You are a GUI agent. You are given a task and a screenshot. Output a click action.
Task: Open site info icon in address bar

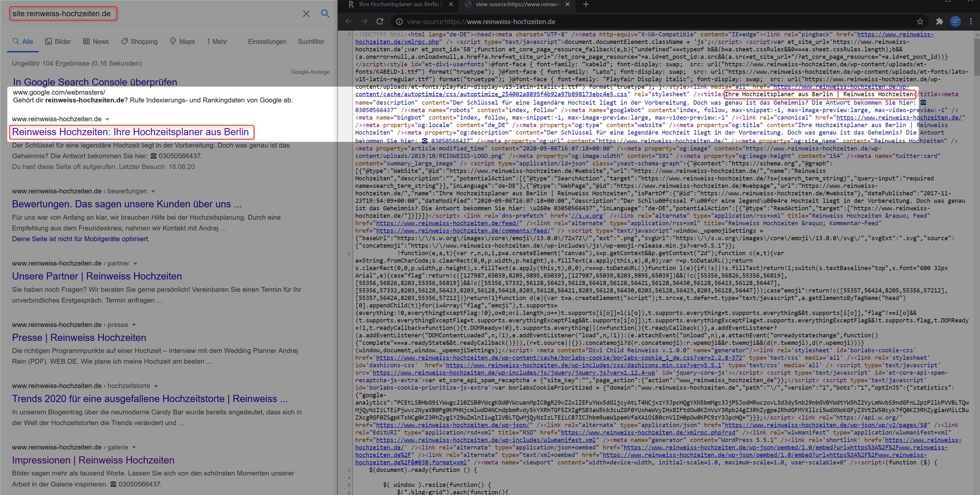pos(399,22)
